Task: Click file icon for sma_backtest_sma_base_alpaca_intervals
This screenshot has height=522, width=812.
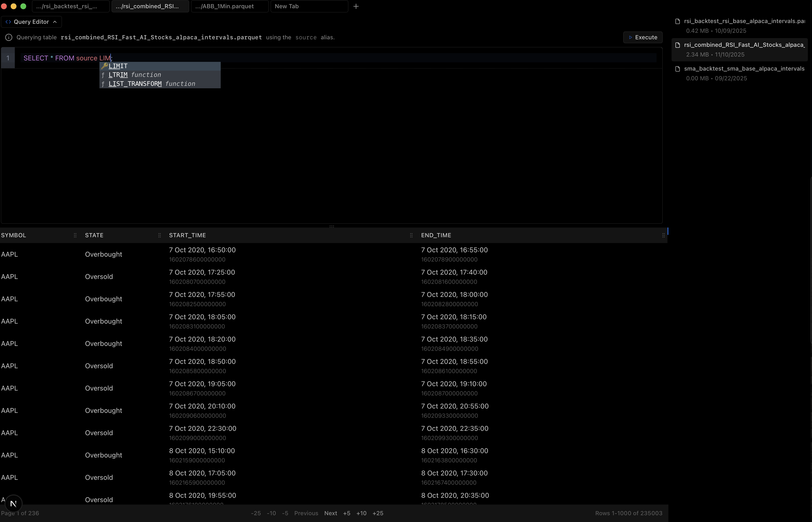Action: tap(678, 69)
